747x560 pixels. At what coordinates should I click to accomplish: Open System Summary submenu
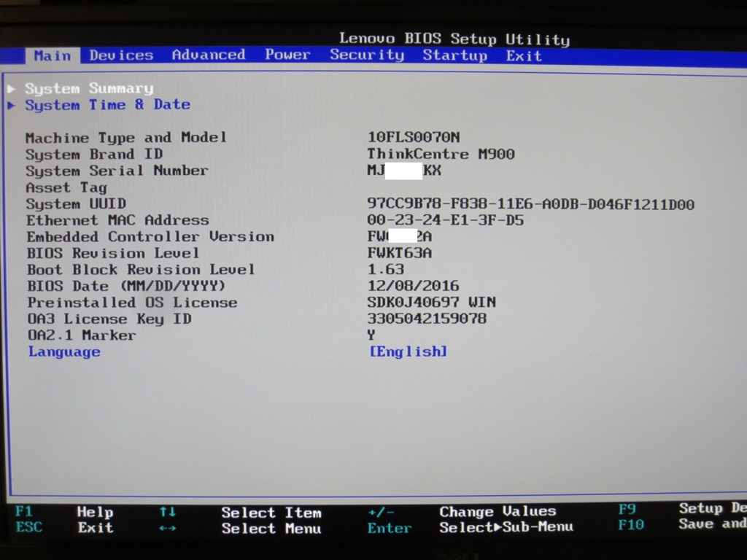point(89,88)
